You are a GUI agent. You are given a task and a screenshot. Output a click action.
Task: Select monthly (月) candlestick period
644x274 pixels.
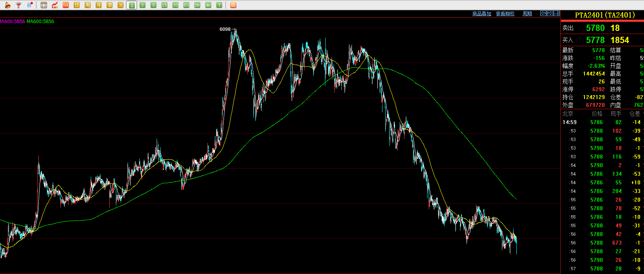[99, 5]
